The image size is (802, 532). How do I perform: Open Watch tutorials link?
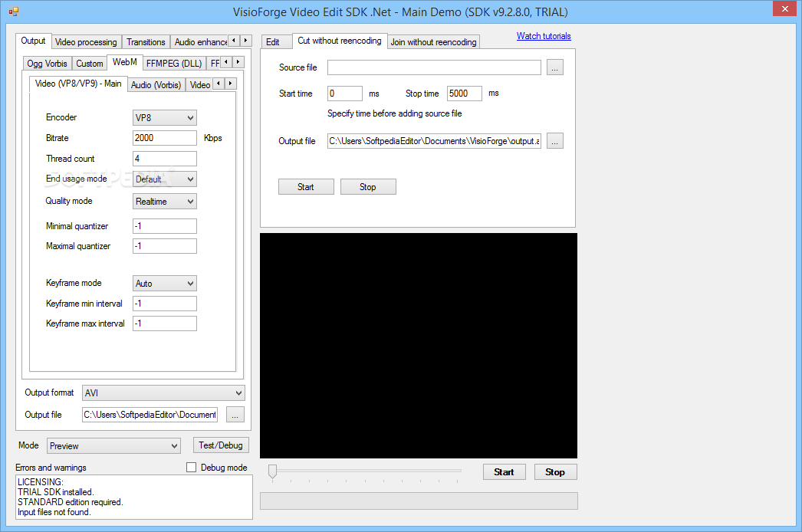point(544,36)
